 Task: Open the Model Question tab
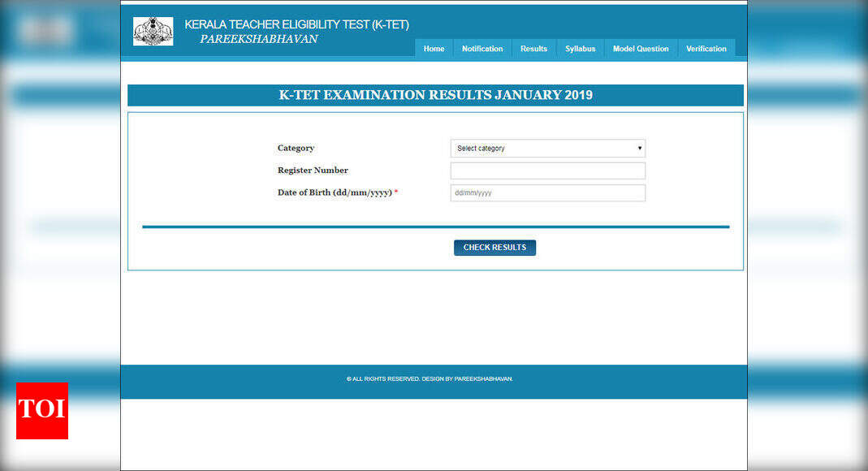pyautogui.click(x=641, y=49)
